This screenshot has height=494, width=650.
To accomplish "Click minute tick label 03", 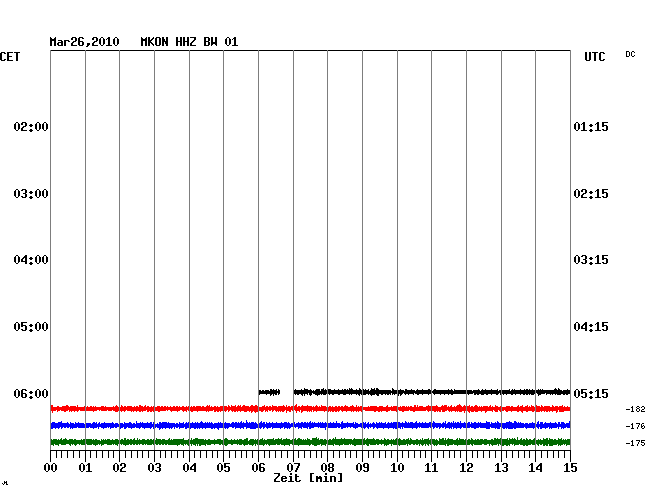I will [155, 468].
